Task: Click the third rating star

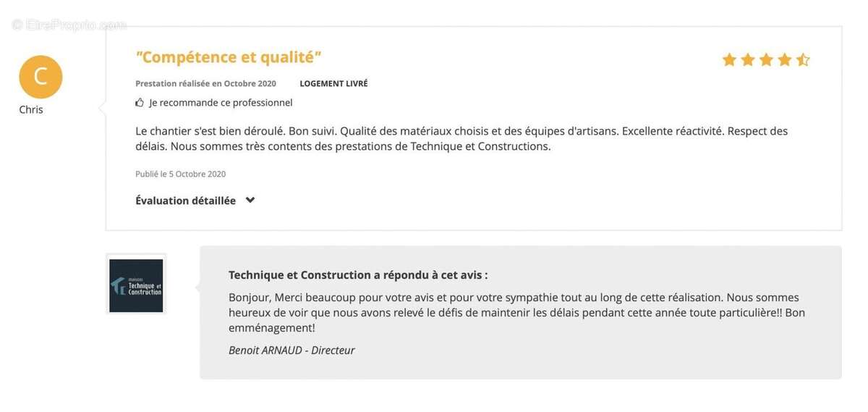Action: (x=766, y=60)
